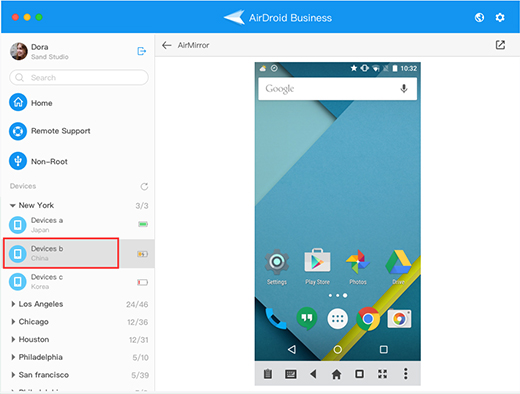Click the Devices b charging battery indicator

click(x=142, y=254)
